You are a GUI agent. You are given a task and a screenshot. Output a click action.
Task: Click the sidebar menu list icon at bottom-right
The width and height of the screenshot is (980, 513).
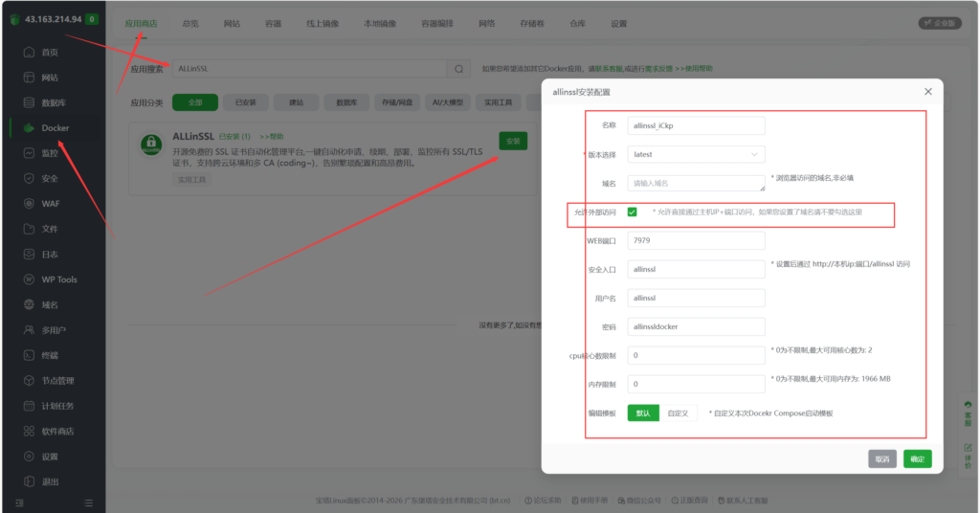[x=88, y=503]
